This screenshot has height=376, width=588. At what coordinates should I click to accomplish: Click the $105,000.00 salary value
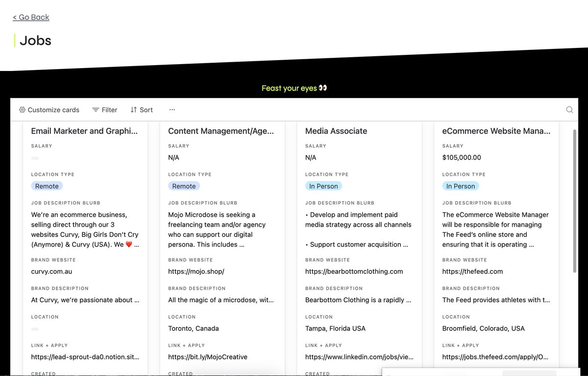click(462, 158)
